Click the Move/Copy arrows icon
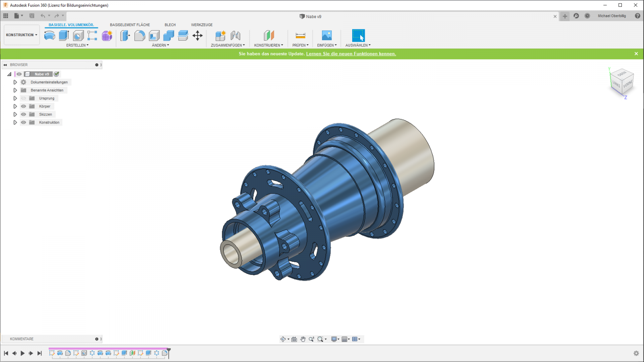Image resolution: width=644 pixels, height=362 pixels. coord(198,35)
